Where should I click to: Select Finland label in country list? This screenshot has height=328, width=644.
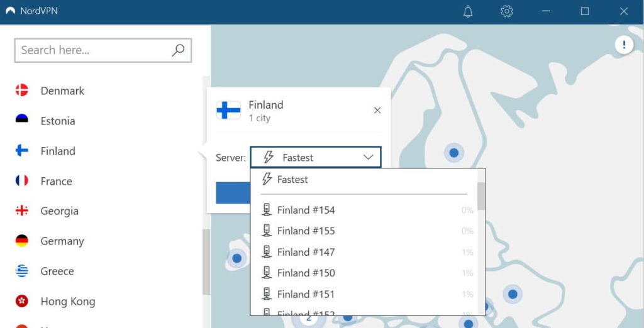pyautogui.click(x=58, y=151)
